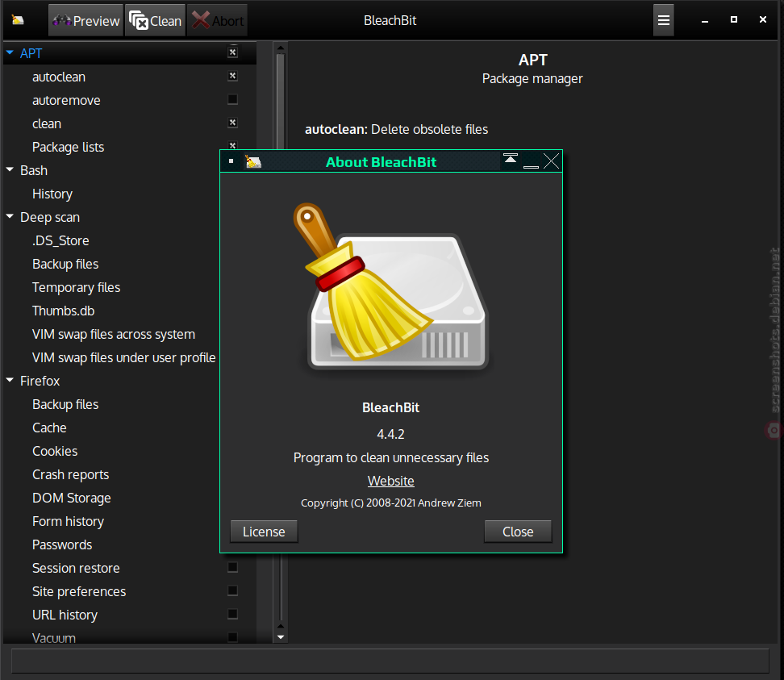Close About dialog using the X icon
Screen dimensions: 784x680
(551, 161)
